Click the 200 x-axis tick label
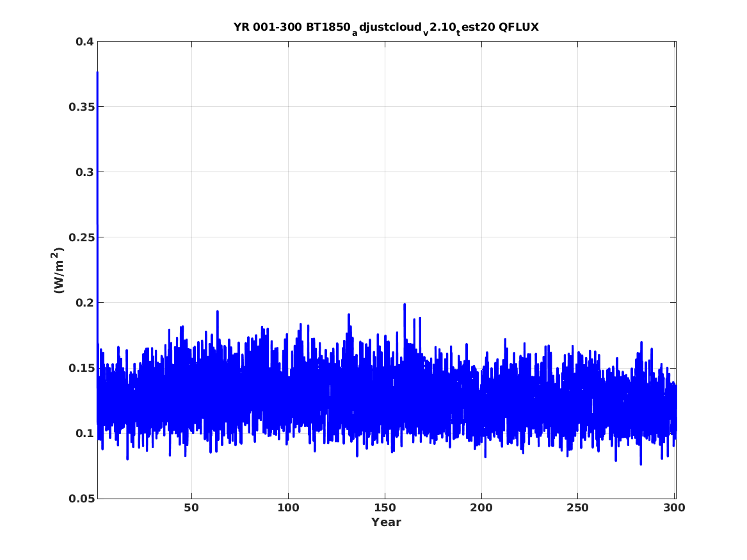747x560 pixels. pyautogui.click(x=481, y=508)
